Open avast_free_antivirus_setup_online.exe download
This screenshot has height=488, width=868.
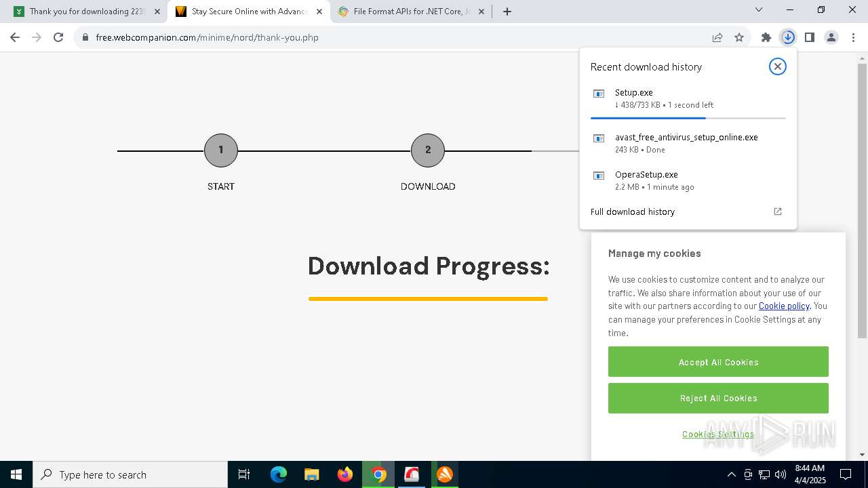[x=688, y=143]
